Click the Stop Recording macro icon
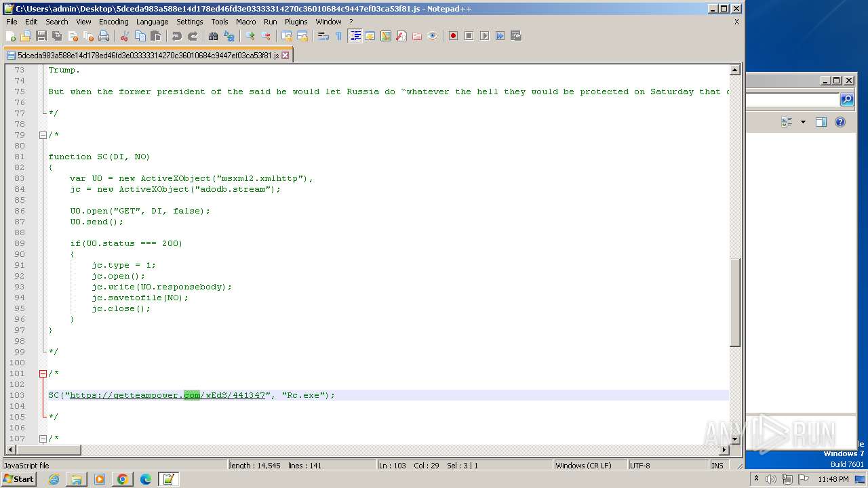 click(469, 36)
